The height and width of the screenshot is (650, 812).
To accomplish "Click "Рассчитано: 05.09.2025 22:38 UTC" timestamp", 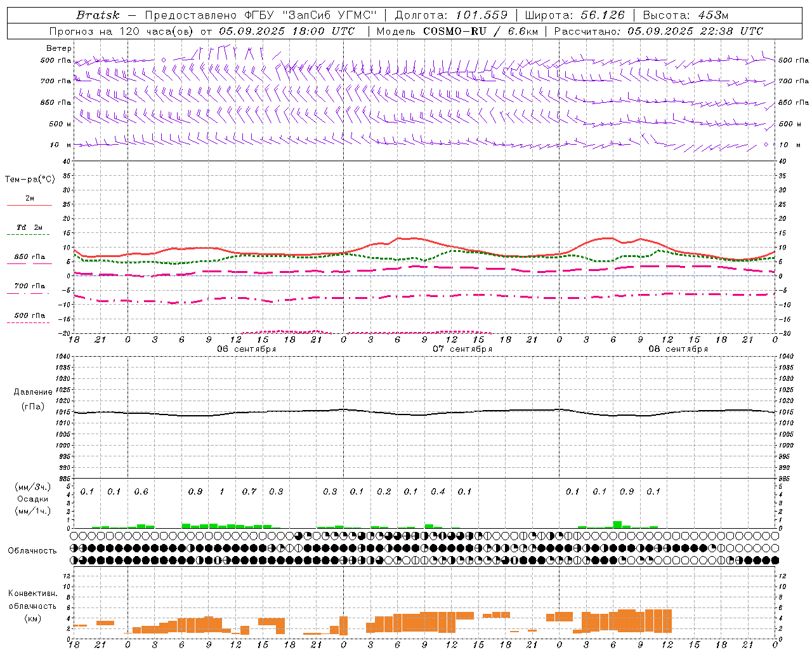I will click(658, 31).
